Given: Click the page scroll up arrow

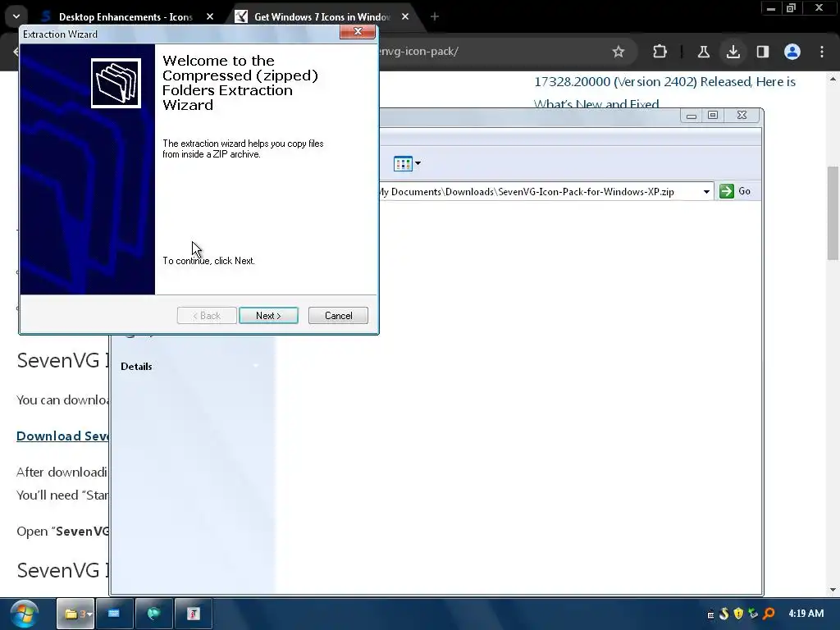Looking at the screenshot, I should pyautogui.click(x=833, y=79).
